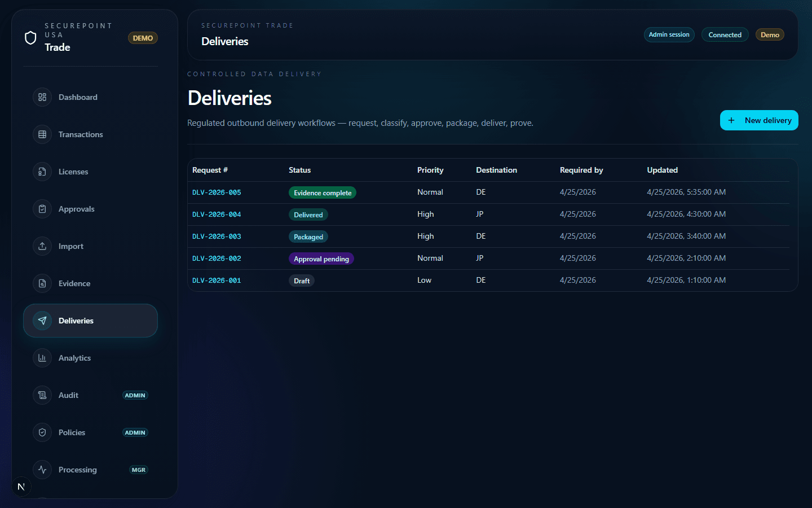Open Analytics from the sidebar
This screenshot has height=508, width=812.
point(90,358)
